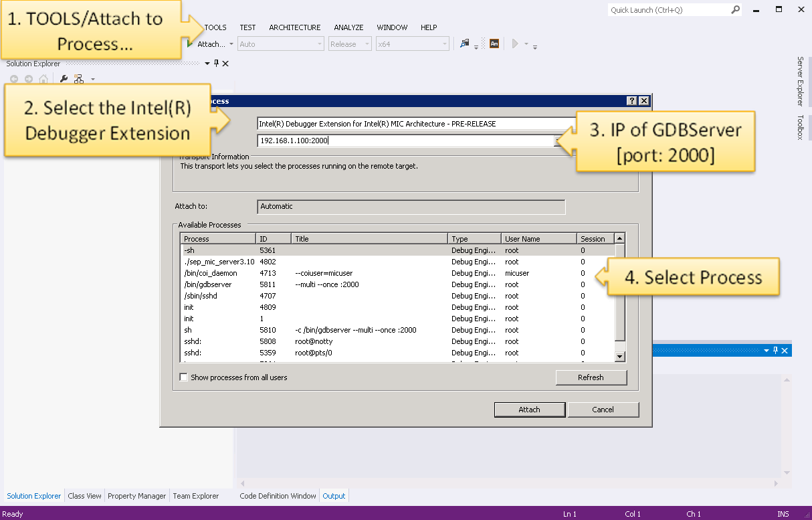Select the /sbin/sshd process row
This screenshot has width=812, height=520.
(x=397, y=296)
